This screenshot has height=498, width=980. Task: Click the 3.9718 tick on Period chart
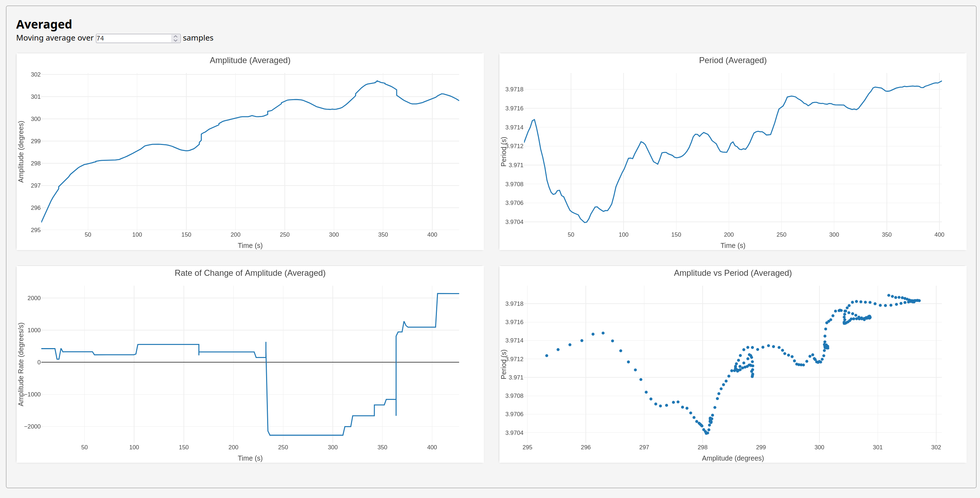(x=514, y=89)
